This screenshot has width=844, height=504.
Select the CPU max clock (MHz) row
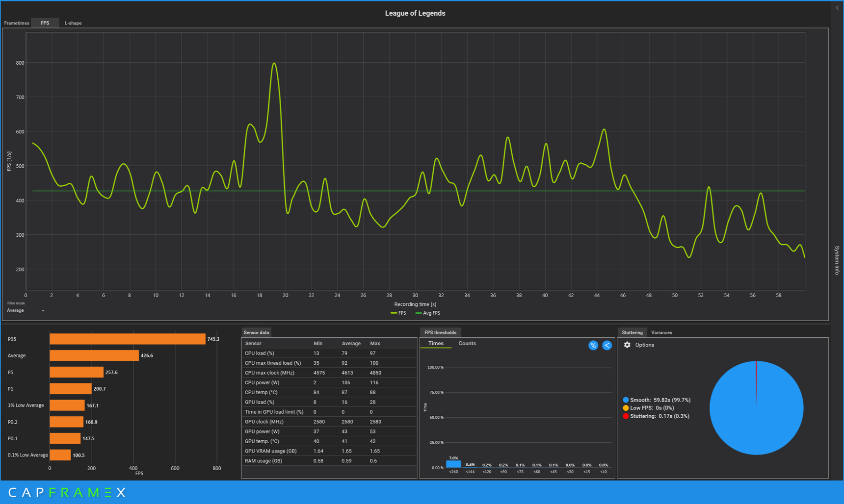click(329, 373)
